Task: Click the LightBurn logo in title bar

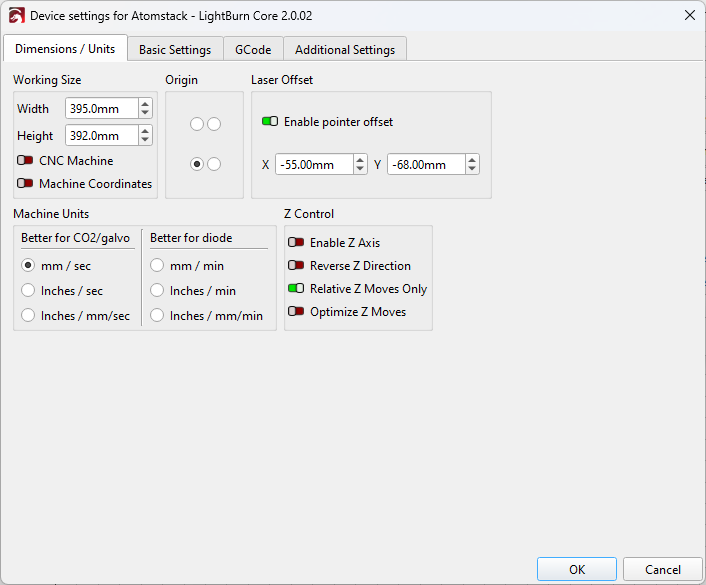Action: [x=16, y=16]
